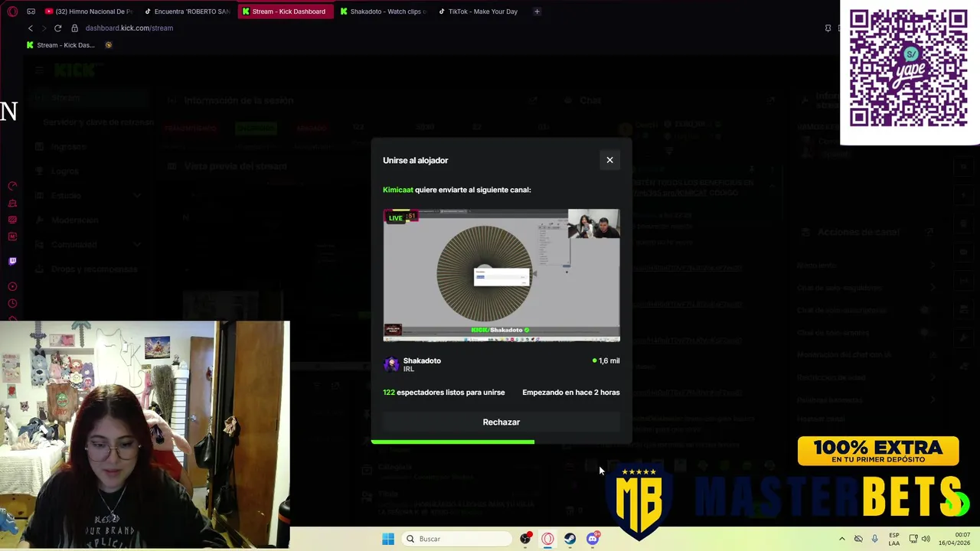Viewport: 980px width, 551px height.
Task: Open the second bookmark bar icon
Action: [x=108, y=45]
